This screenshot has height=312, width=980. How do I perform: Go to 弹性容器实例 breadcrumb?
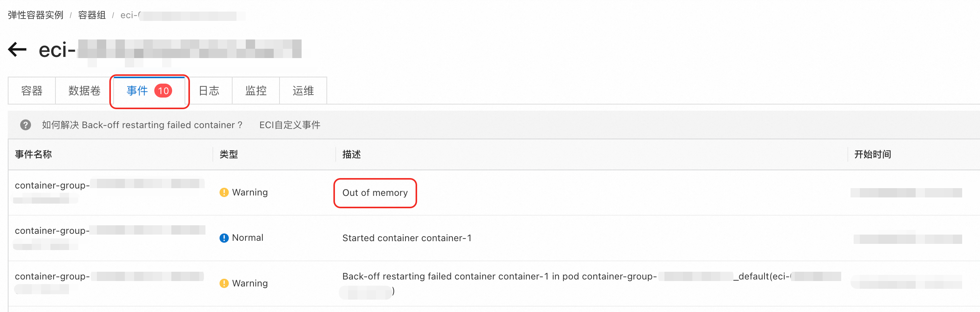coord(36,15)
